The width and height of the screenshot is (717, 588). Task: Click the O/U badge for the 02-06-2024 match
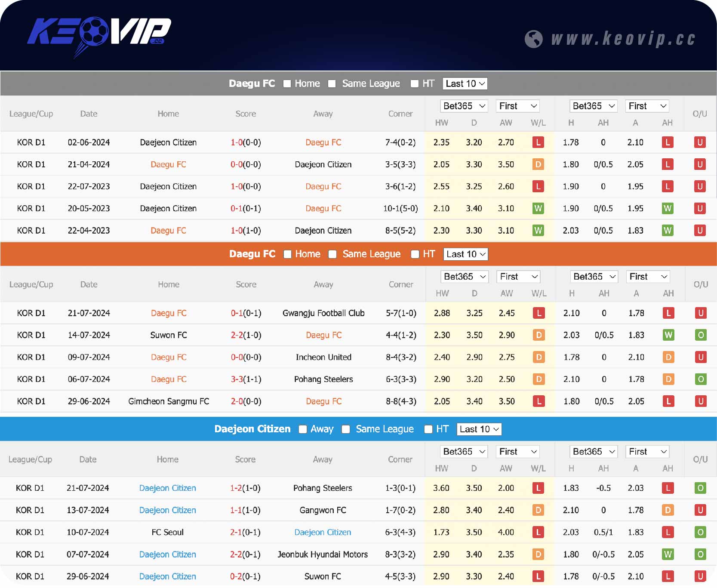coord(699,142)
